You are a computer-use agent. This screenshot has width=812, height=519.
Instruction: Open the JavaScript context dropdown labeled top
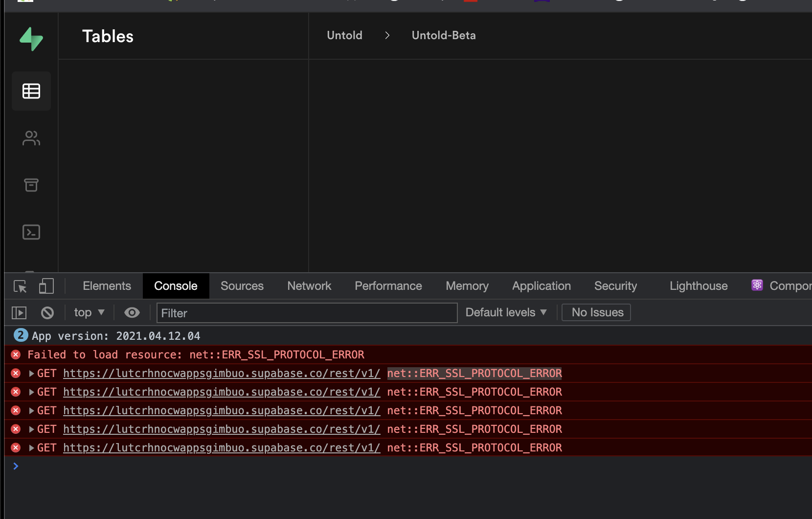[89, 312]
